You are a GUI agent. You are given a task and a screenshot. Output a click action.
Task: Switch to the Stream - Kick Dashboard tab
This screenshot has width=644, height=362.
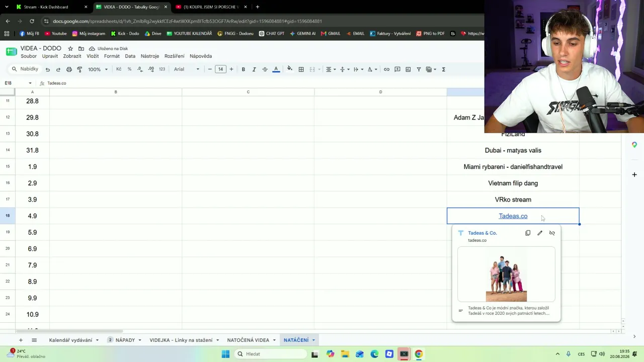coord(50,7)
